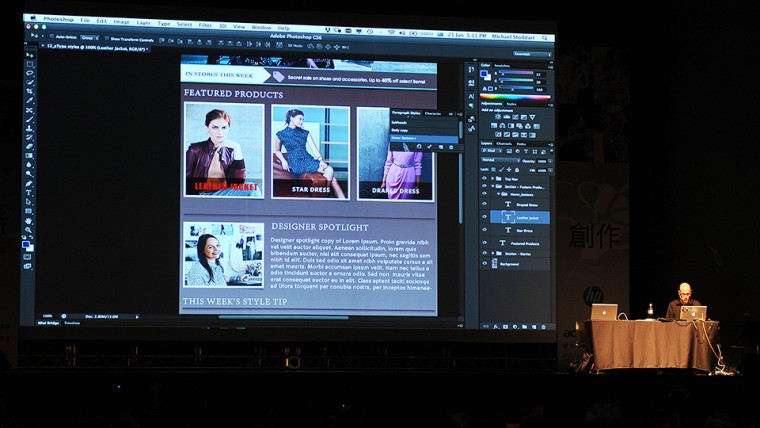Click the Levels adjustment icon
760x428 pixels.
click(507, 117)
